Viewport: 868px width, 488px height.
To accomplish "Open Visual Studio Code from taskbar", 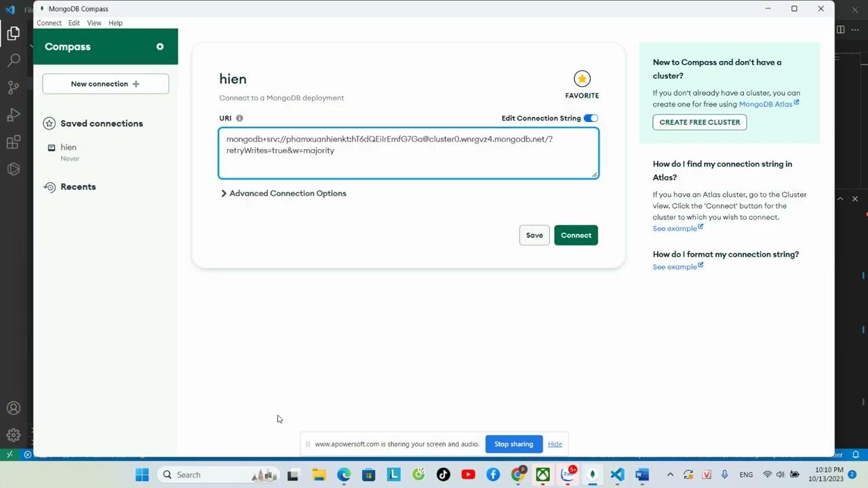I will point(617,474).
